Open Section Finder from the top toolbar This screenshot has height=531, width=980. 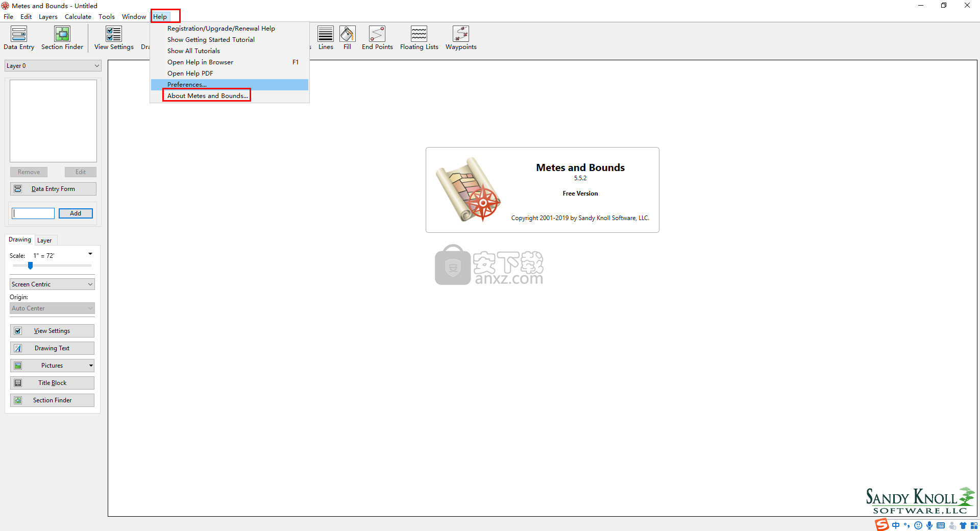point(62,38)
